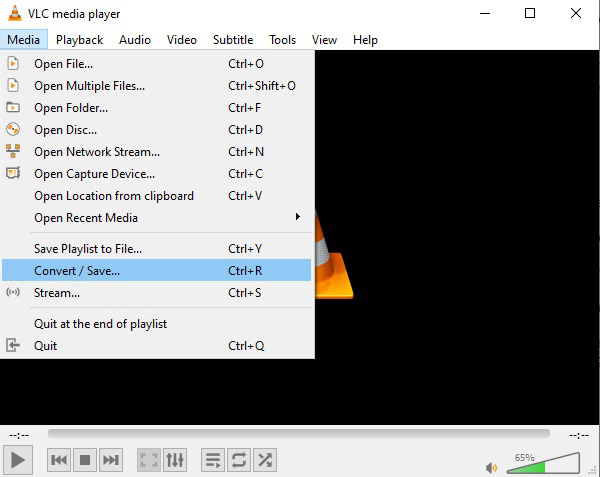Open the Tools menu

[x=282, y=40]
